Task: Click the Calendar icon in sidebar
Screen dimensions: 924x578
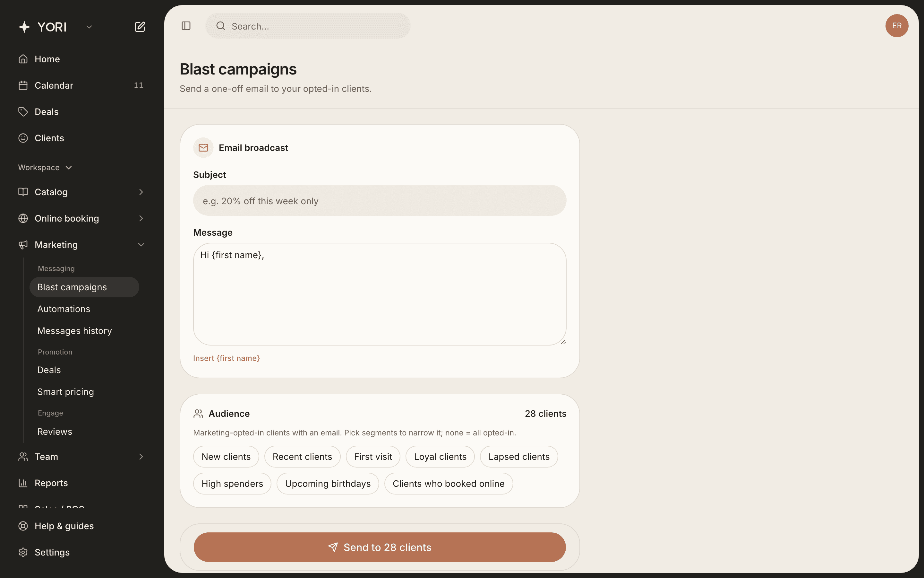Action: pos(23,85)
